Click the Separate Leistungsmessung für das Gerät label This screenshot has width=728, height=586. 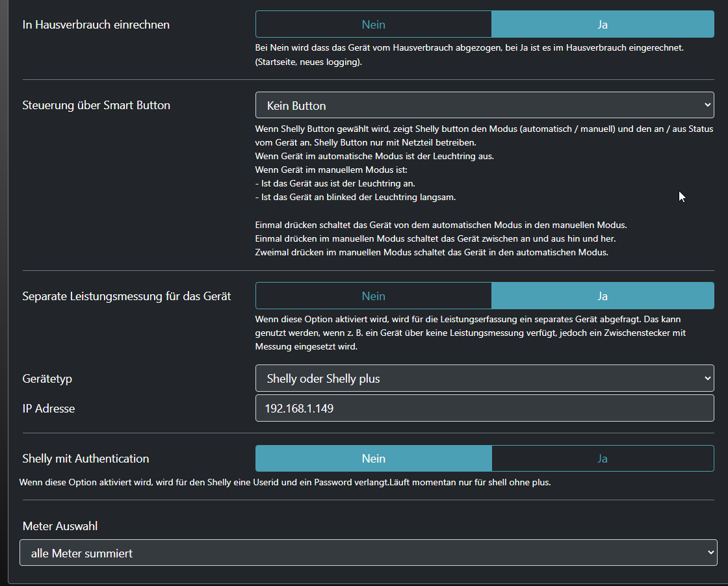(x=127, y=296)
